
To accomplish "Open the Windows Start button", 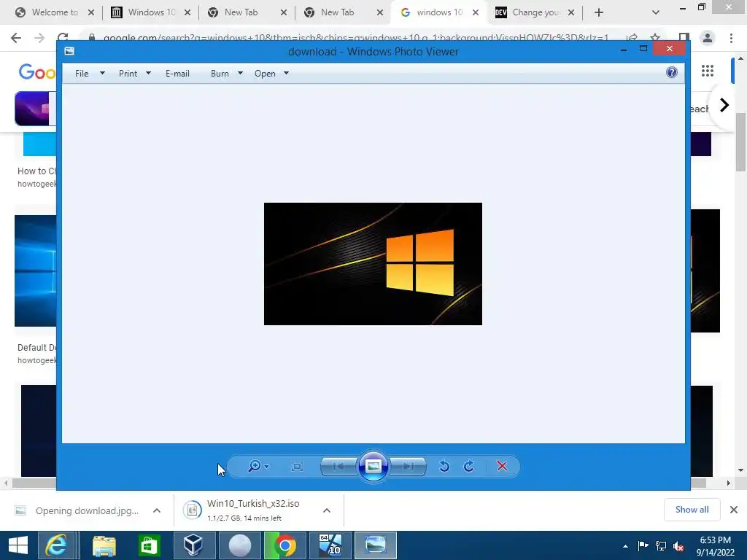I will [x=18, y=545].
